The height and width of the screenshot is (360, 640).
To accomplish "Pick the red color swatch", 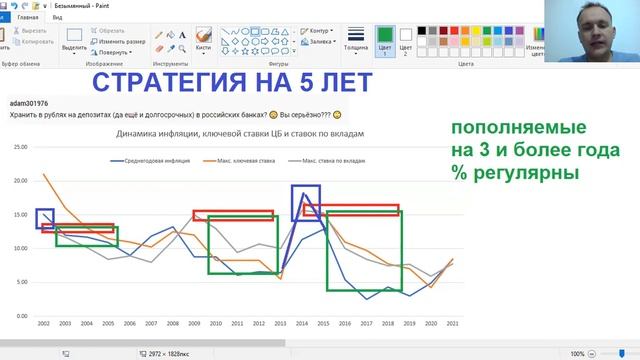I will click(x=454, y=31).
